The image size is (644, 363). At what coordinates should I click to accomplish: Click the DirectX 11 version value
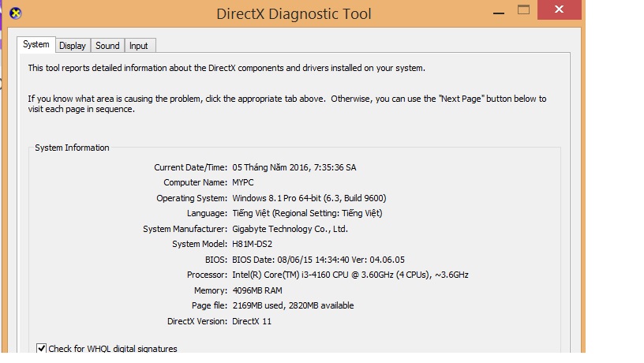point(252,321)
